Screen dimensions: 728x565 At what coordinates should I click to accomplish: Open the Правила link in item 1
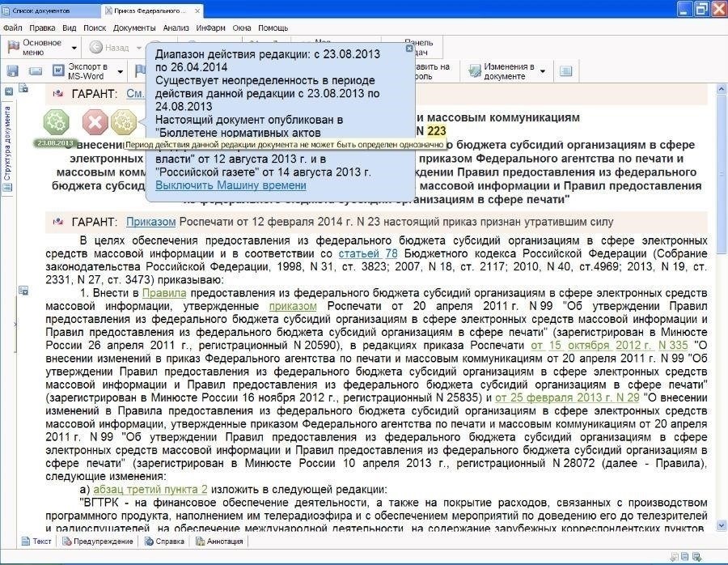[164, 293]
